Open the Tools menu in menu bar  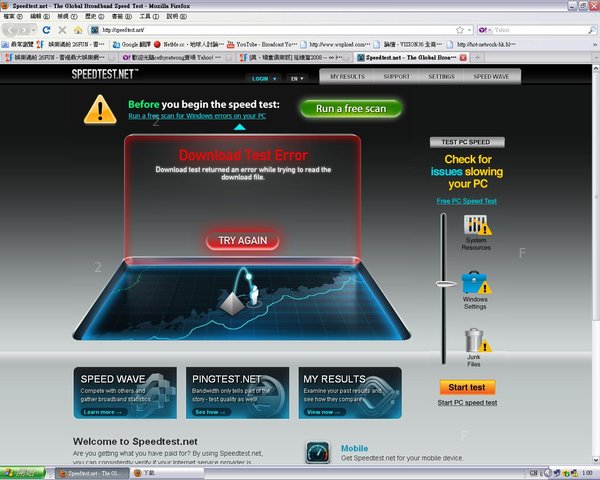tap(149, 16)
